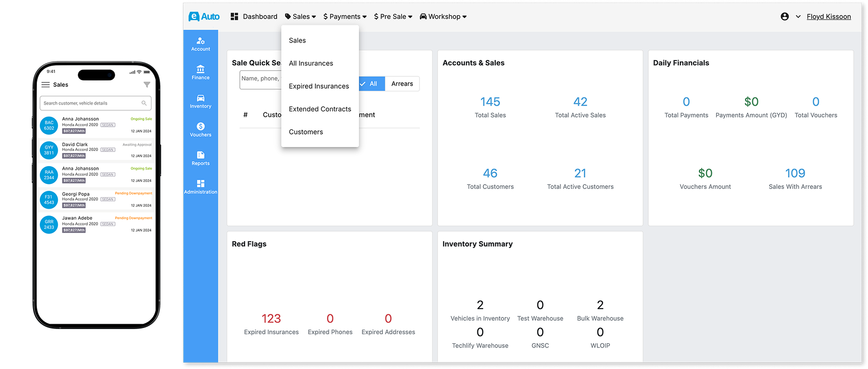This screenshot has width=868, height=369.
Task: Click the Vehicles in Inventory count
Action: click(x=480, y=305)
